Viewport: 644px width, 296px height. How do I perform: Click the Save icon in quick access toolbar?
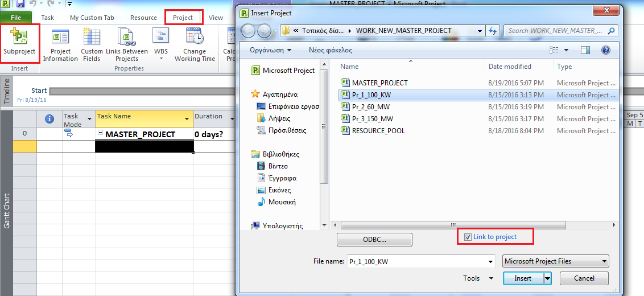20,5
